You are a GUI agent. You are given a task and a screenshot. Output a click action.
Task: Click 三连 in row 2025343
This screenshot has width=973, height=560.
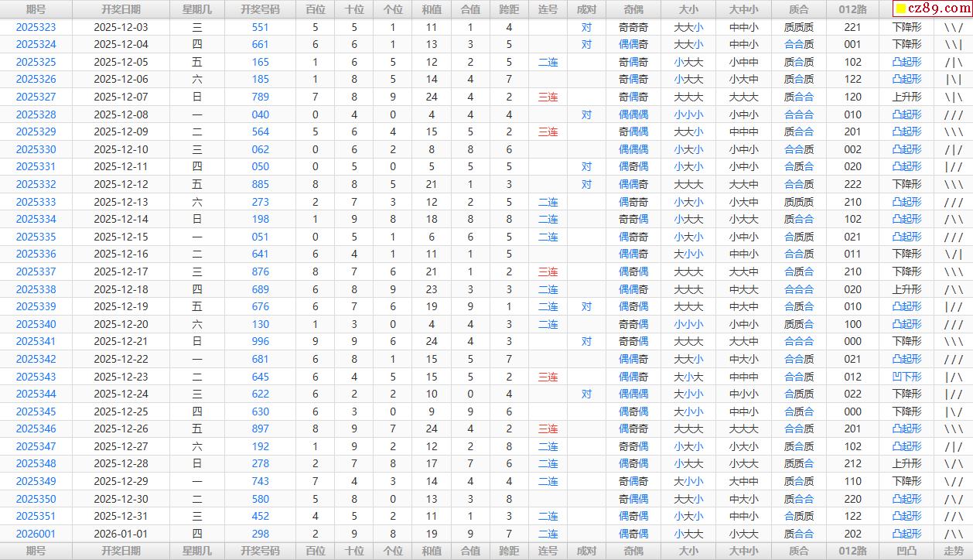coord(548,377)
